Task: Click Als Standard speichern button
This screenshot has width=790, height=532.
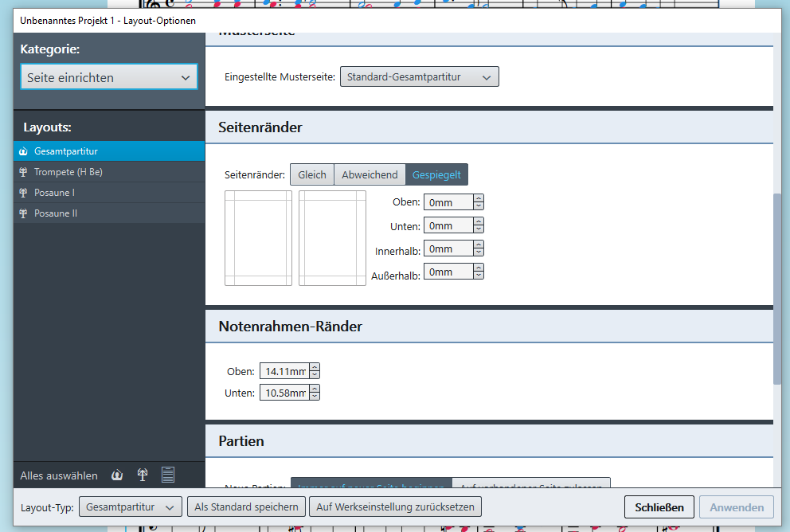Action: click(x=246, y=507)
